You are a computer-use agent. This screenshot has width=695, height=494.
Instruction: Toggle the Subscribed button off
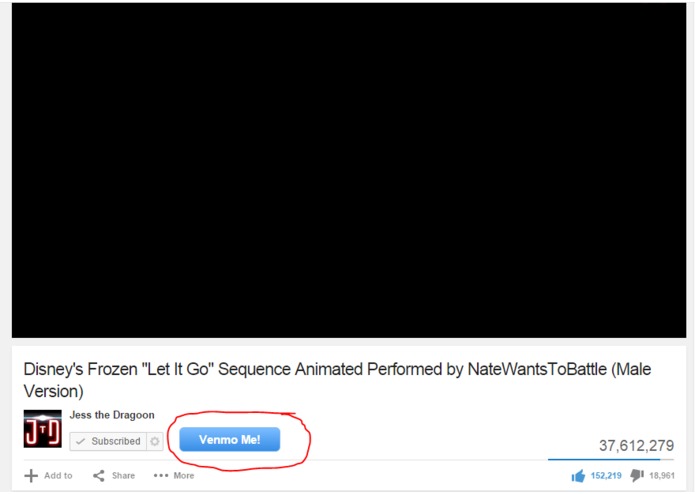(x=108, y=441)
